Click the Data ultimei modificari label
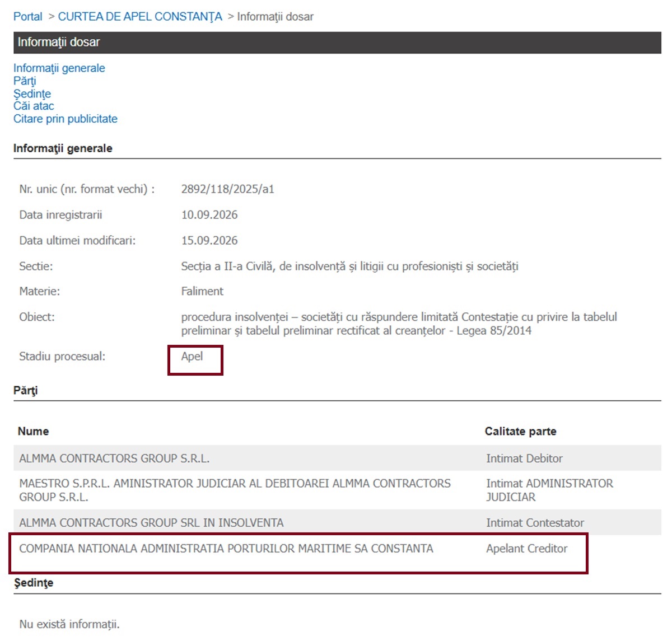The width and height of the screenshot is (672, 641). point(77,241)
